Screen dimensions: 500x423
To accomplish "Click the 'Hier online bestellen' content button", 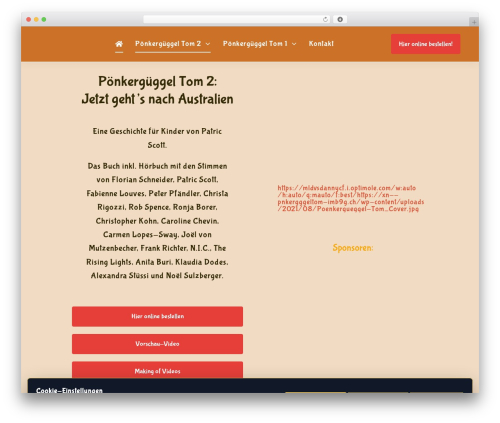I will coord(157,316).
